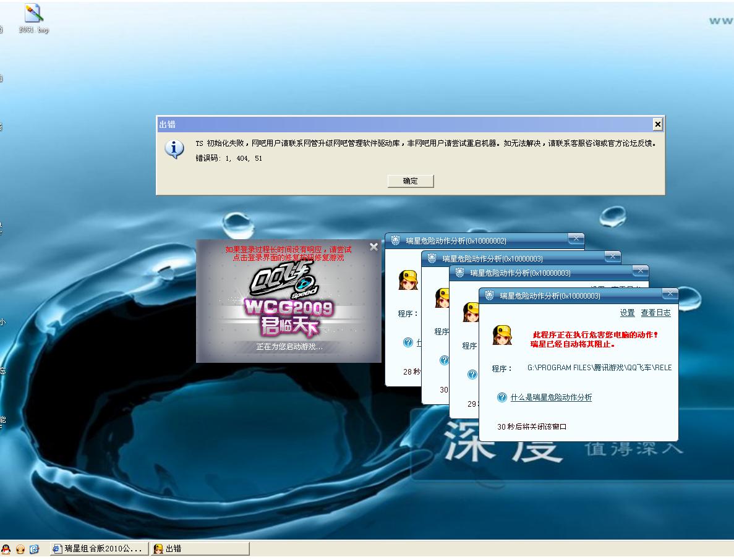This screenshot has width=734, height=560.
Task: Open 设置 link in front Rising window
Action: pyautogui.click(x=627, y=313)
